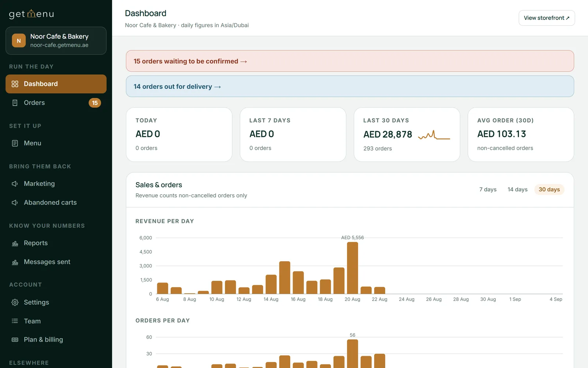The height and width of the screenshot is (368, 588).
Task: Click View storefront button
Action: pos(546,18)
